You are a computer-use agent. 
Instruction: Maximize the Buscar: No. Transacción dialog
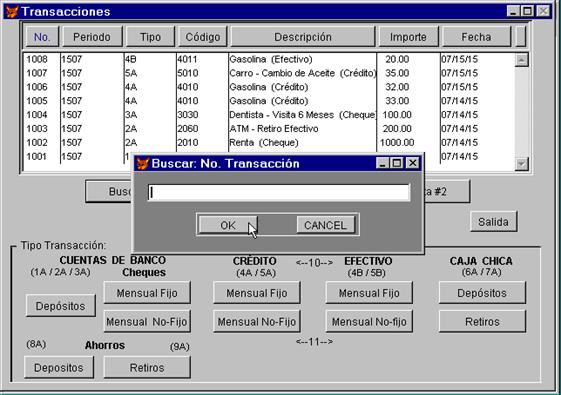397,163
